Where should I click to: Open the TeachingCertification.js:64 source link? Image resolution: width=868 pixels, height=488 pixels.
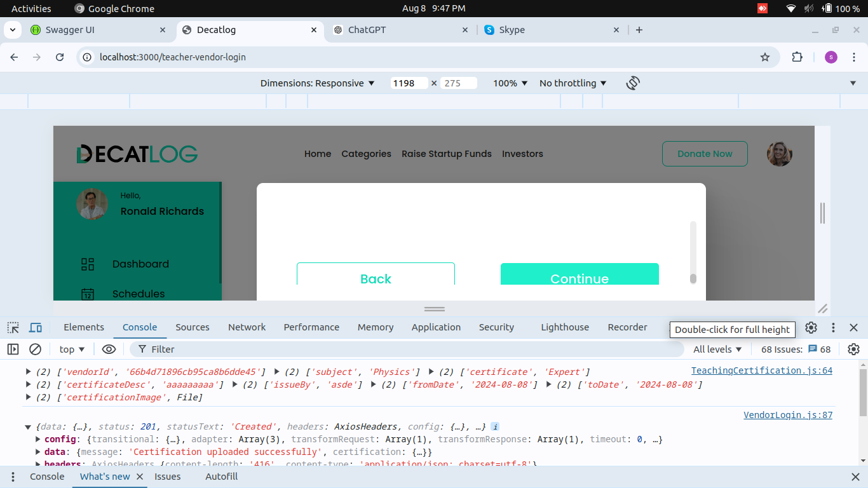pyautogui.click(x=761, y=370)
